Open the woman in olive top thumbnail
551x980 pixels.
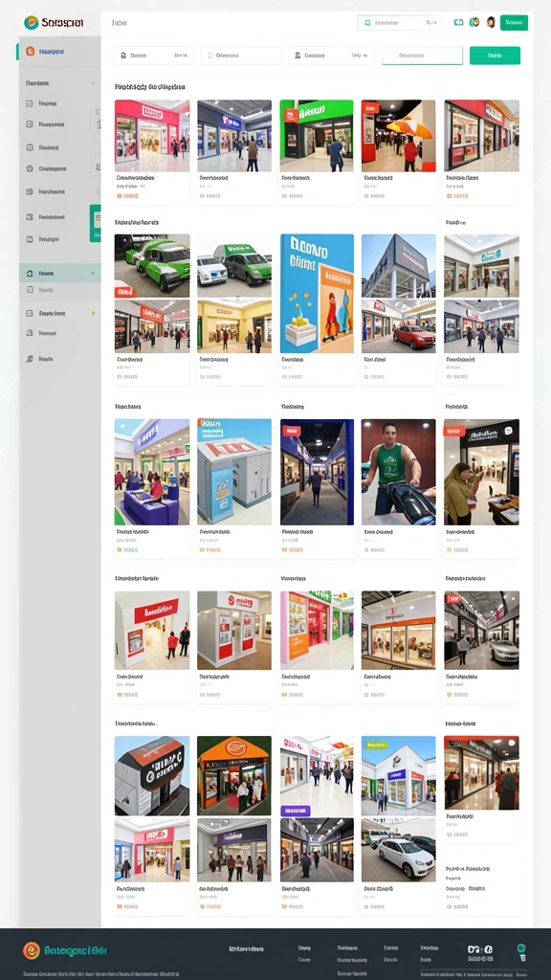[481, 472]
